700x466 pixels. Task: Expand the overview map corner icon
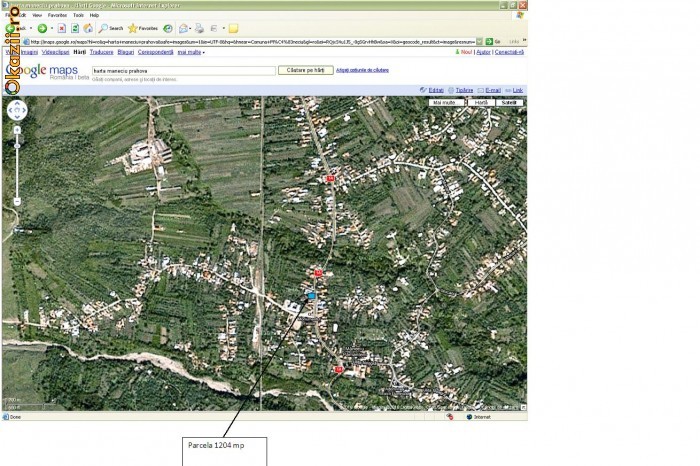coord(523,407)
